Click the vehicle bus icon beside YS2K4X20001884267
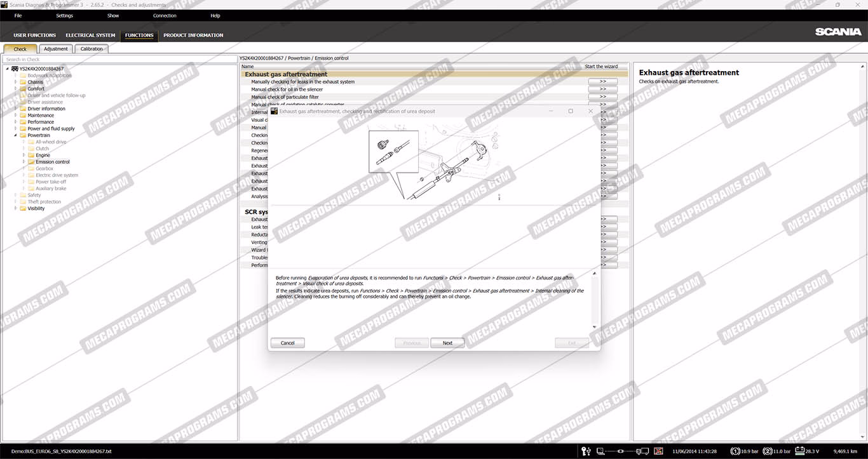 click(x=15, y=69)
